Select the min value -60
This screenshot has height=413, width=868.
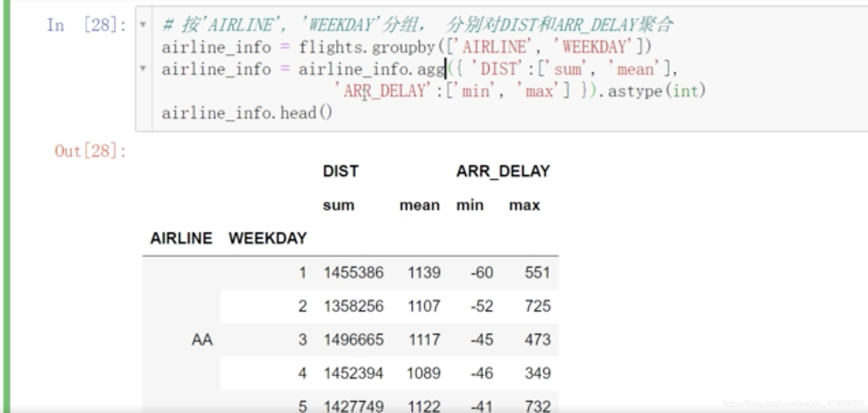(x=482, y=272)
